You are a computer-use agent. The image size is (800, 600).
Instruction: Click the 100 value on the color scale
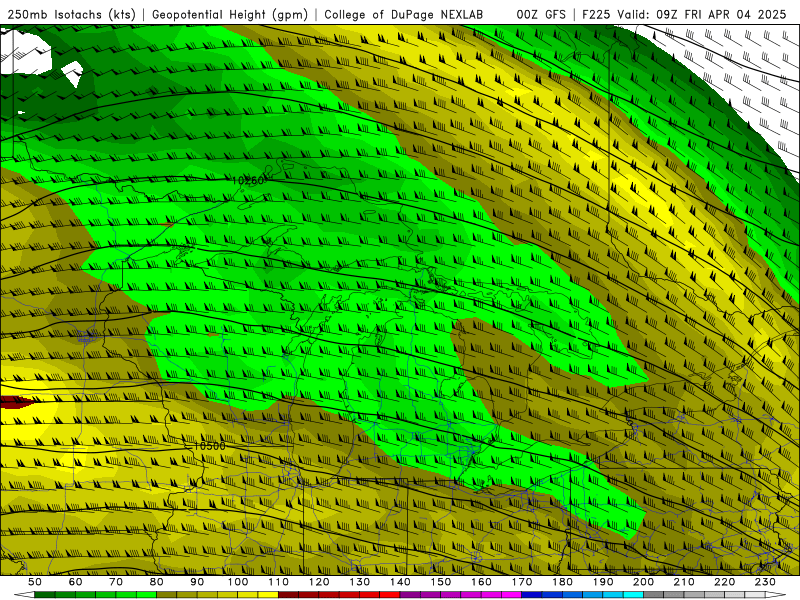(x=238, y=582)
